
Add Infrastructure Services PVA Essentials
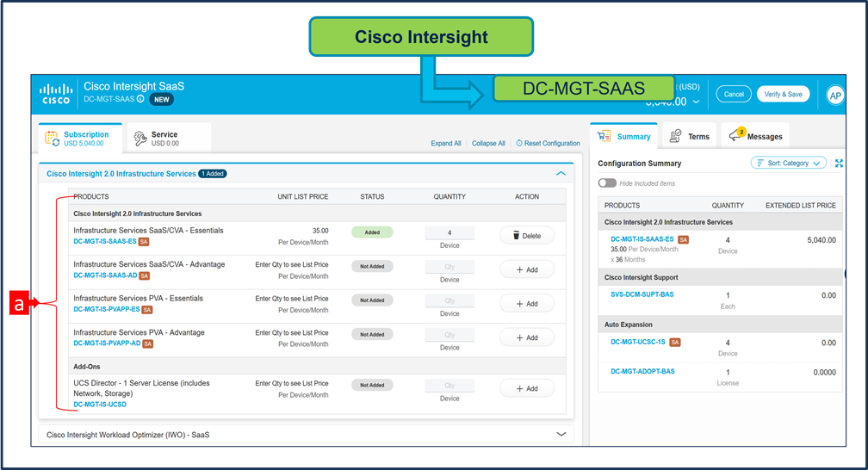pos(526,304)
